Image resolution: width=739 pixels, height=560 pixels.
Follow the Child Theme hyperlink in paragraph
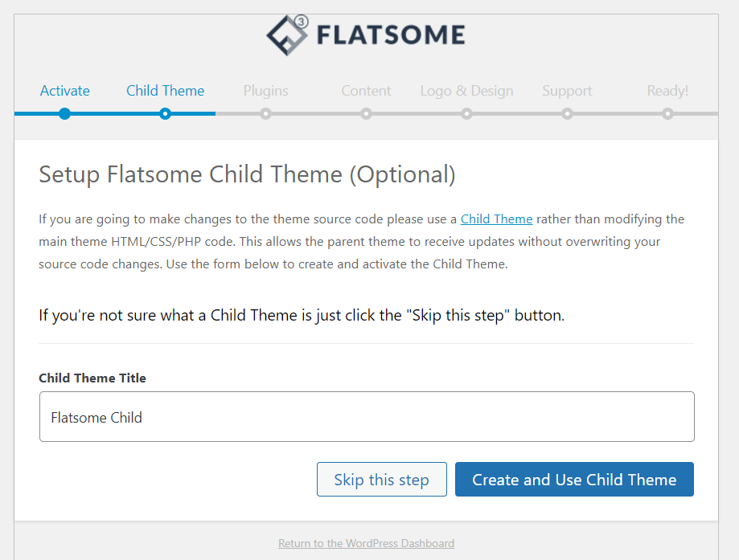pyautogui.click(x=496, y=219)
